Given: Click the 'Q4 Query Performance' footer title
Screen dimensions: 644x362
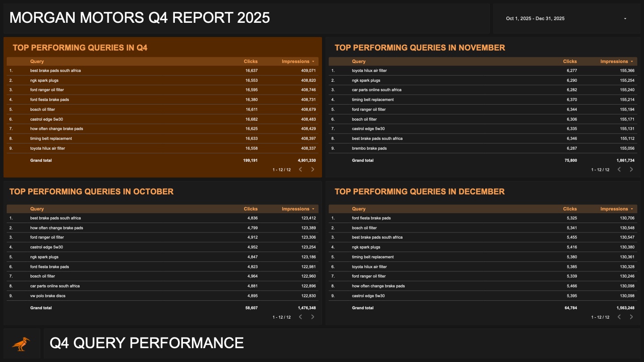Looking at the screenshot, I should click(147, 343).
